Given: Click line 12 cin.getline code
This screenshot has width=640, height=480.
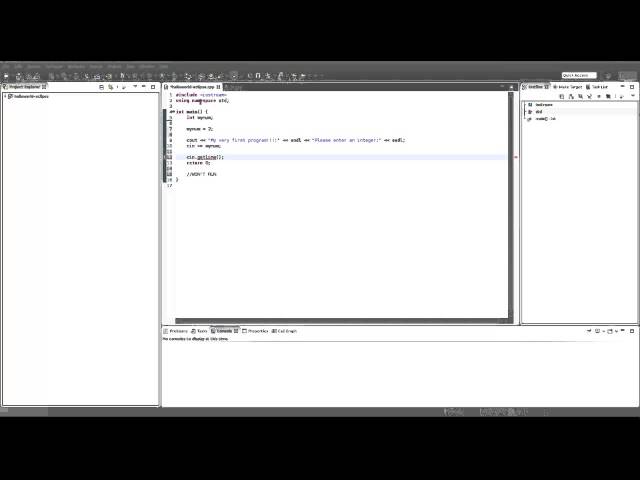Looking at the screenshot, I should coord(205,157).
